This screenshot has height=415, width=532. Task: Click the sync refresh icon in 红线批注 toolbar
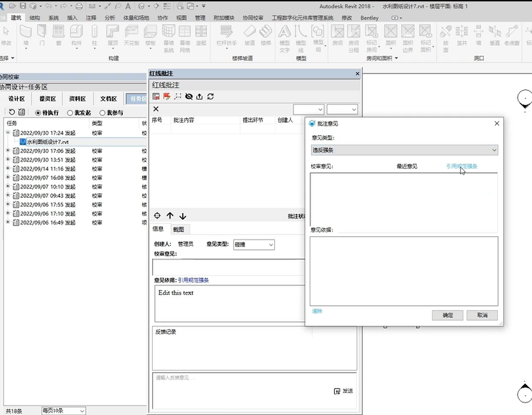tap(211, 97)
